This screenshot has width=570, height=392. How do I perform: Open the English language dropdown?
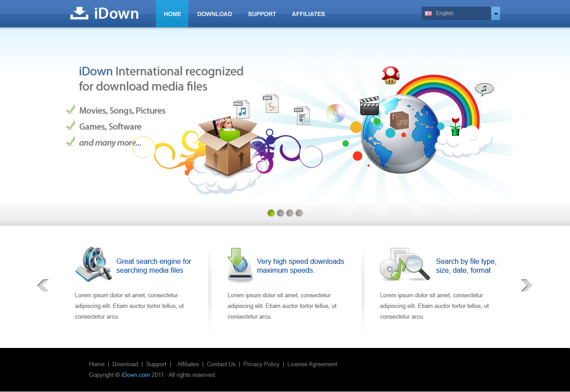coord(495,13)
